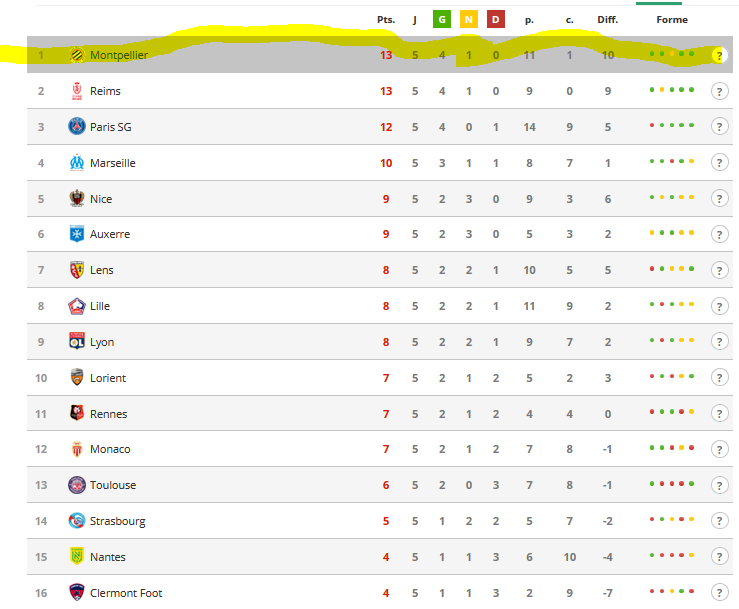Open the Auxerre team name link
This screenshot has width=739, height=609.
(110, 234)
